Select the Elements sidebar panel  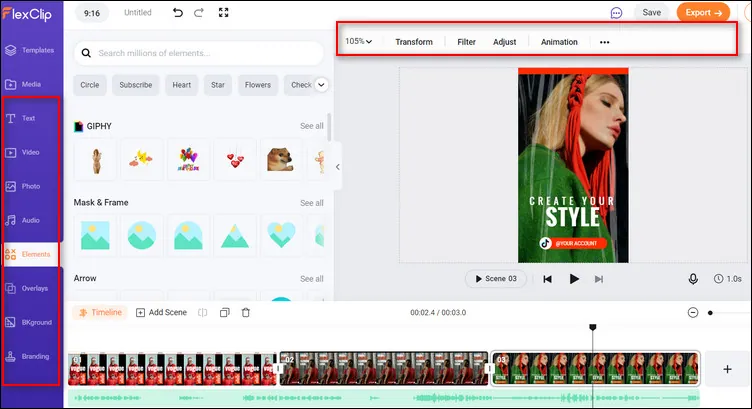30,254
